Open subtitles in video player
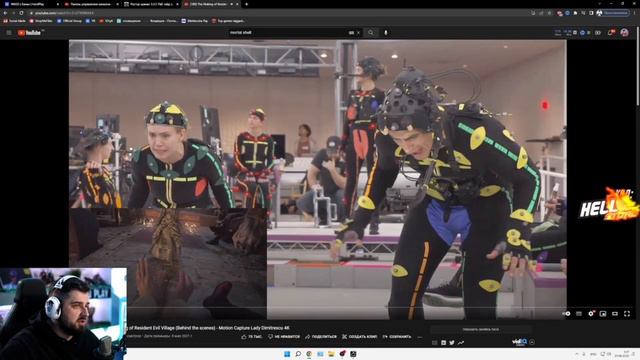Viewport: 640px width, 360px height. click(579, 313)
